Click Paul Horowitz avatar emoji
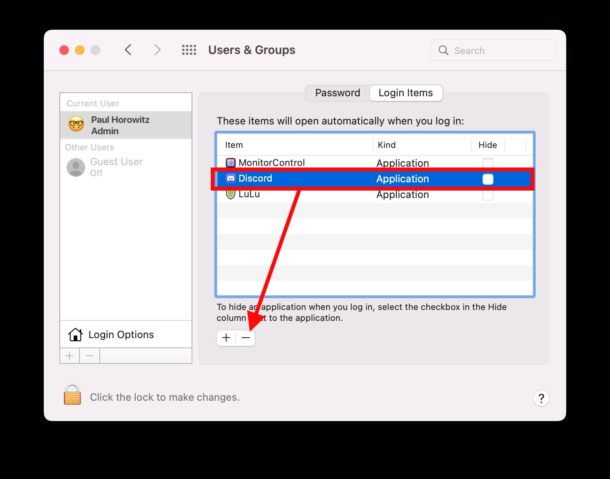 tap(76, 125)
